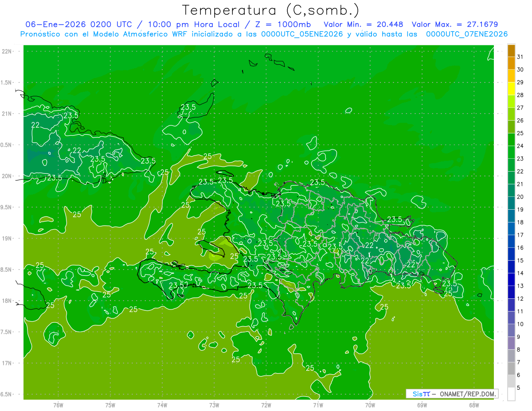The height and width of the screenshot is (411, 532).
Task: Click the 76W longitude axis label
Action: click(x=58, y=405)
